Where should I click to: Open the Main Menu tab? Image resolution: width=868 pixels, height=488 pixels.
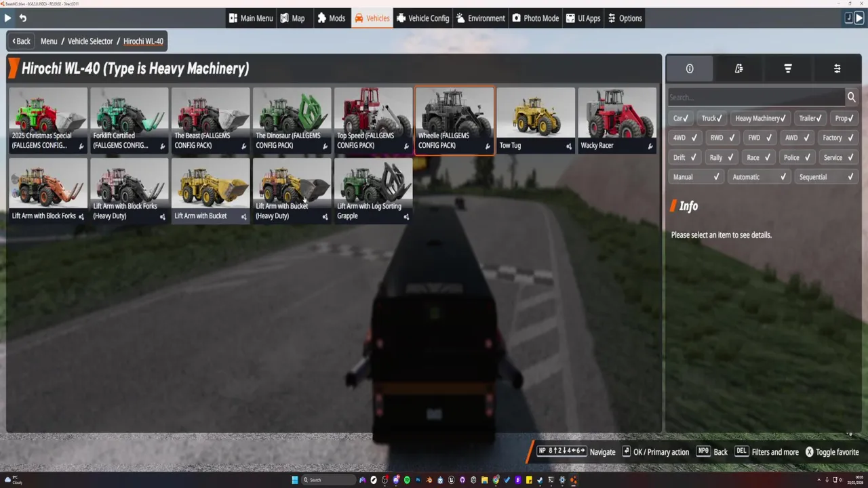click(251, 18)
